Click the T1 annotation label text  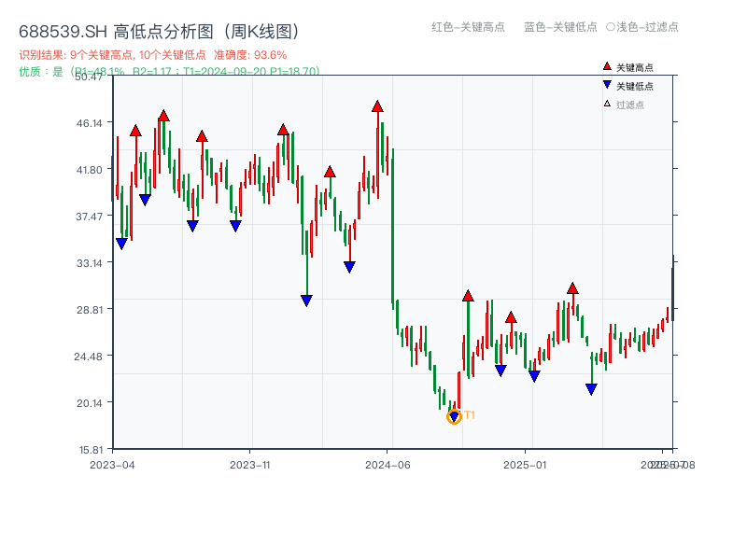(471, 413)
